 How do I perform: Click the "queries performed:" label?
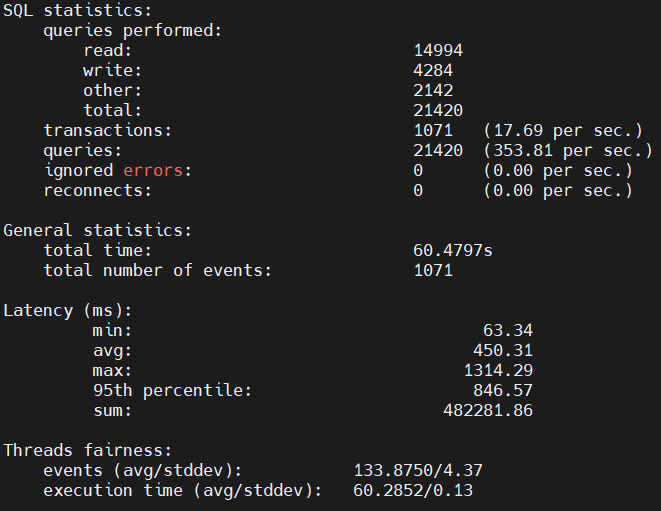coord(132,30)
